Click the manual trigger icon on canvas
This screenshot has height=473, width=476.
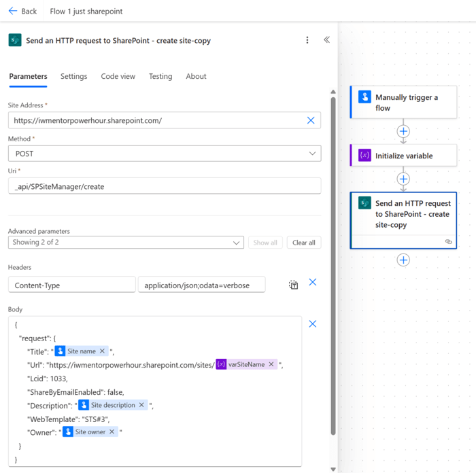(x=364, y=97)
